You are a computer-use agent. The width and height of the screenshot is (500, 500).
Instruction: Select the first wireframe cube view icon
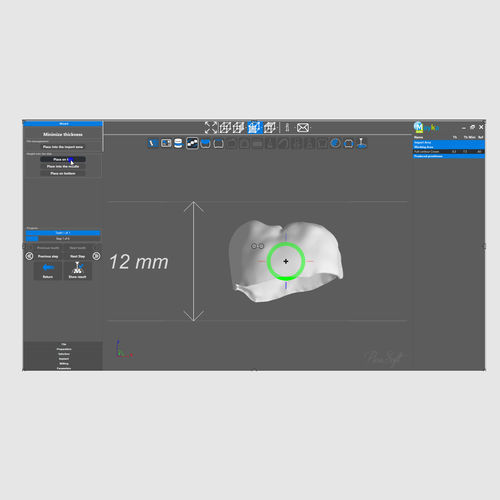[x=225, y=127]
